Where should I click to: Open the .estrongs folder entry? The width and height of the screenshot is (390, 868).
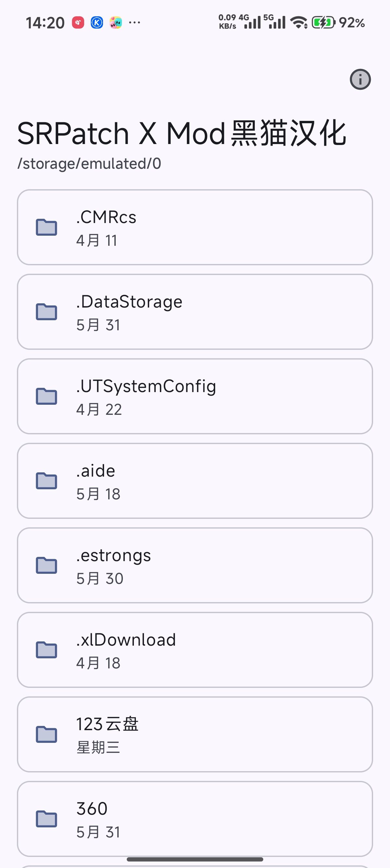[x=195, y=565]
